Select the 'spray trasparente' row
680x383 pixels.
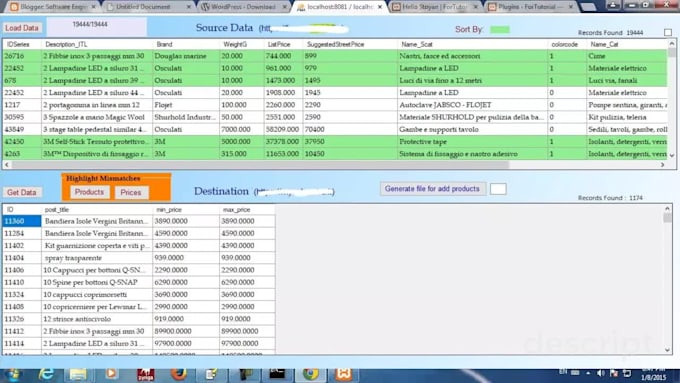tap(139, 258)
